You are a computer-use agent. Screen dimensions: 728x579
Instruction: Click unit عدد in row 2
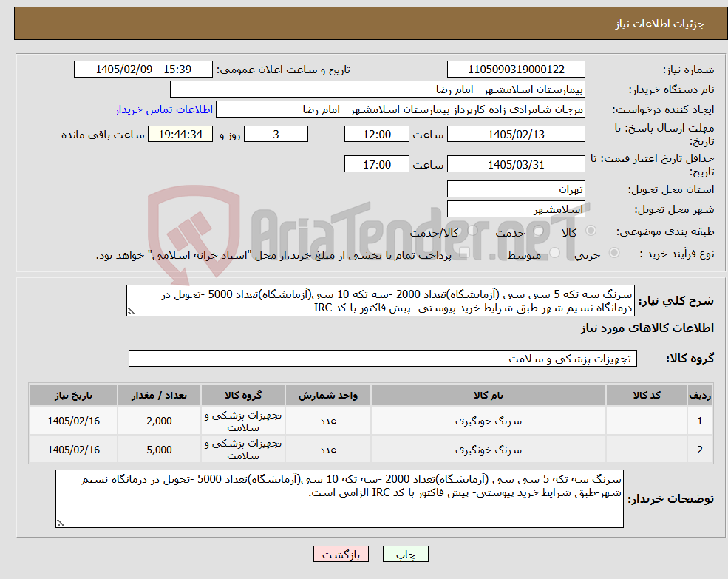pos(328,450)
